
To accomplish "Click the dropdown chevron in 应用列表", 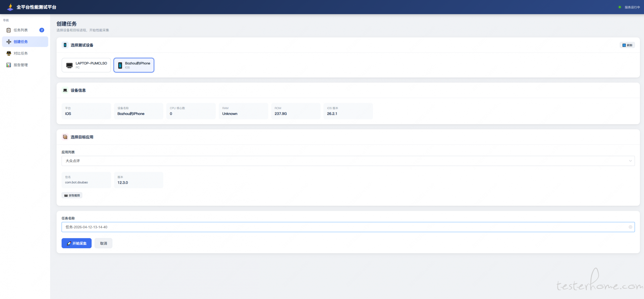I will click(630, 161).
